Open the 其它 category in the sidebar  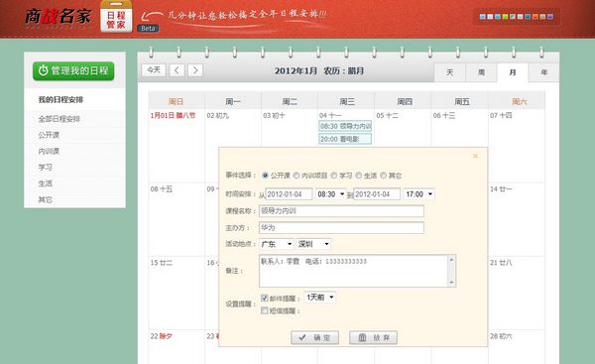click(x=46, y=199)
